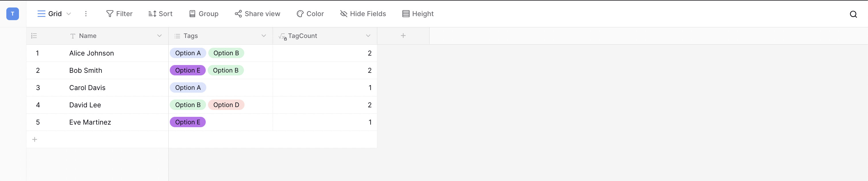
Task: Open the Filter tool
Action: (119, 14)
